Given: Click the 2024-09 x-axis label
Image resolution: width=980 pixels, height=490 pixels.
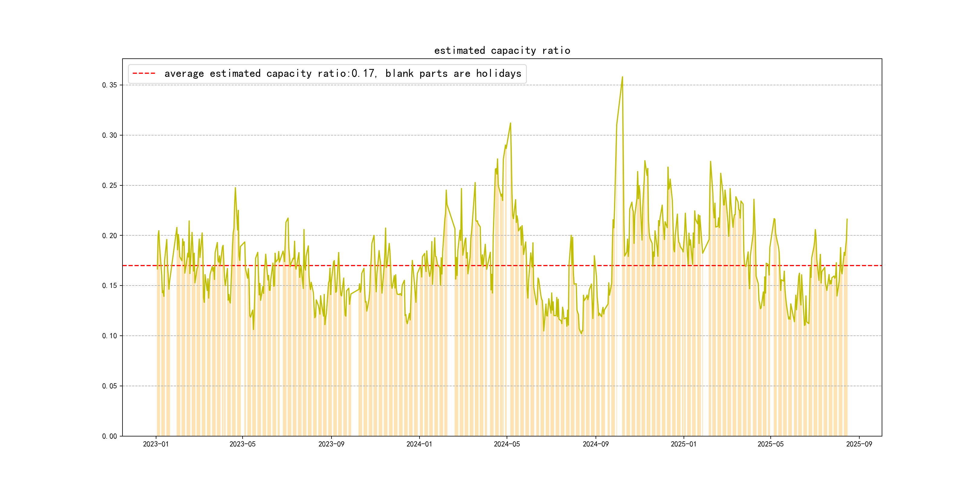Looking at the screenshot, I should [x=595, y=444].
